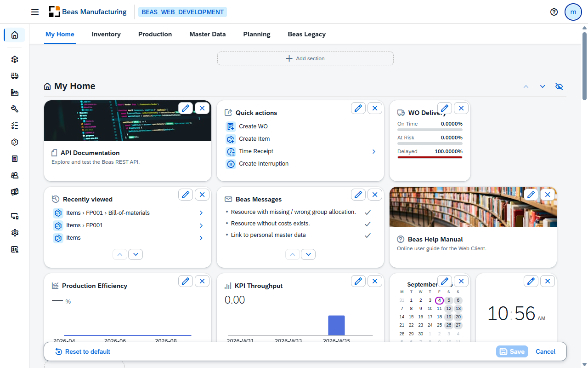Viewport: 588px width, 368px height.
Task: Remove the WO Delivery card
Action: 461,108
